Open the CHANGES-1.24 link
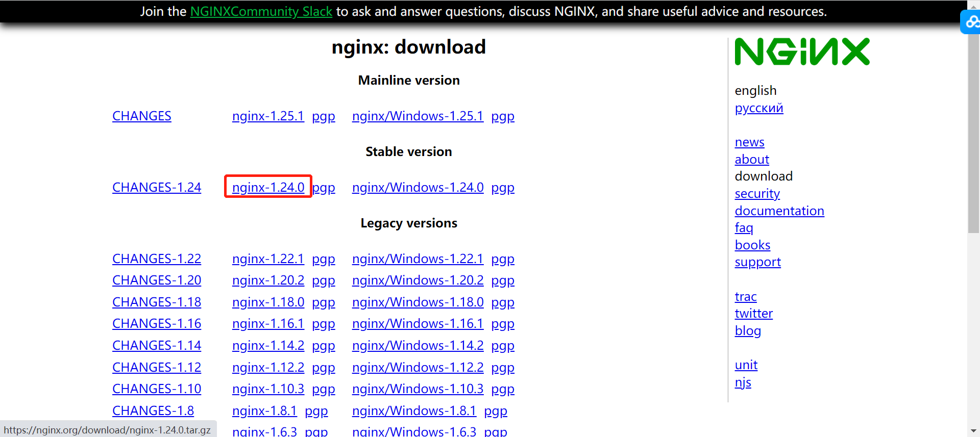The width and height of the screenshot is (980, 437). click(x=157, y=188)
